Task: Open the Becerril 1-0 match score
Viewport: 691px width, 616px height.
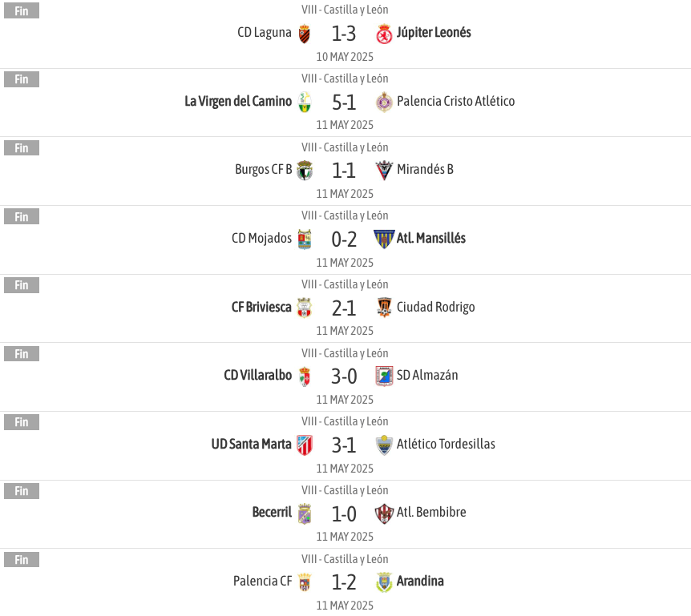Action: click(x=344, y=513)
